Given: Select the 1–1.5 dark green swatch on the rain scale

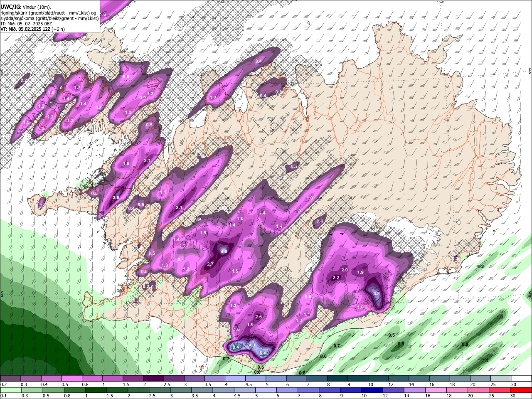Looking at the screenshot, I should tap(97, 390).
